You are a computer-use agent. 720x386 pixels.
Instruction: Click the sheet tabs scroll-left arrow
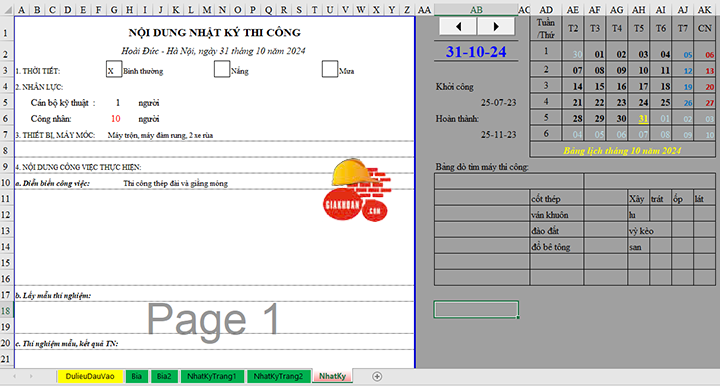[14, 376]
